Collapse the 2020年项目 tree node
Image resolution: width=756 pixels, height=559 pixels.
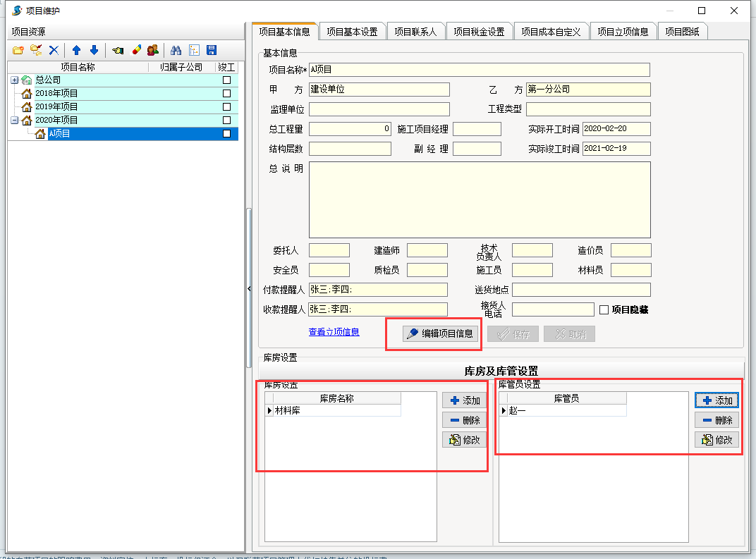tap(14, 120)
